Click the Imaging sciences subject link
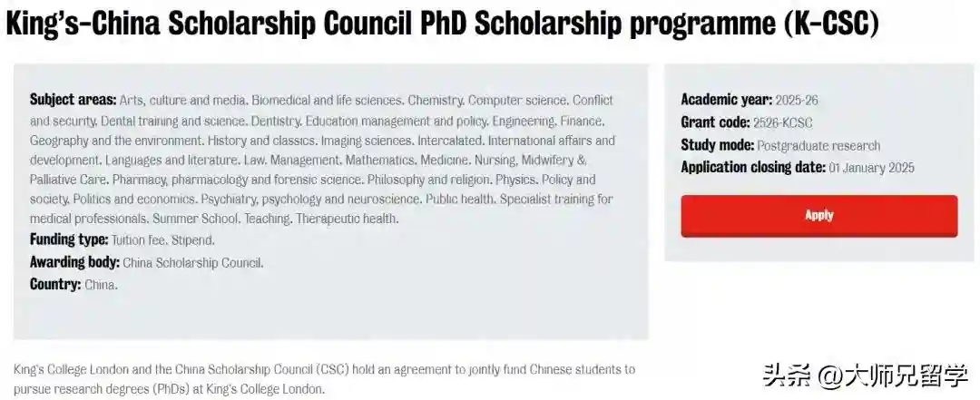Viewport: 980px width, 400px height. point(371,141)
